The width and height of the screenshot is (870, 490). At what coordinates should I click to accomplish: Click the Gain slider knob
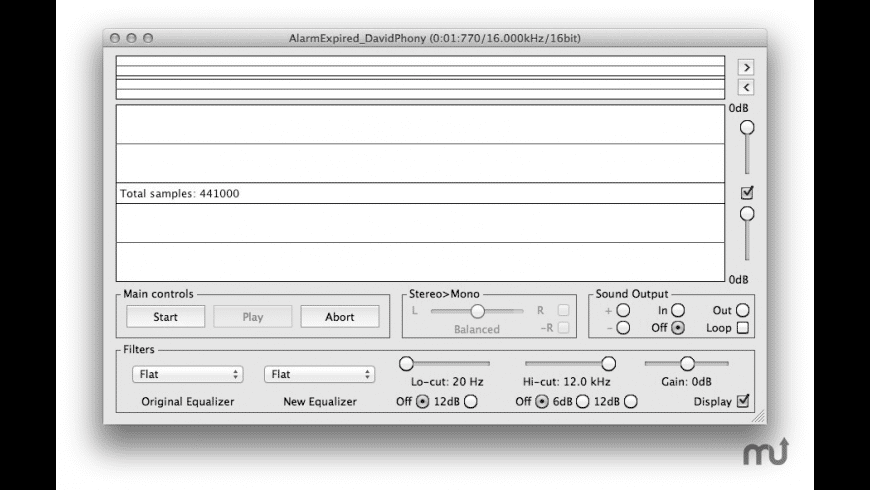click(687, 362)
